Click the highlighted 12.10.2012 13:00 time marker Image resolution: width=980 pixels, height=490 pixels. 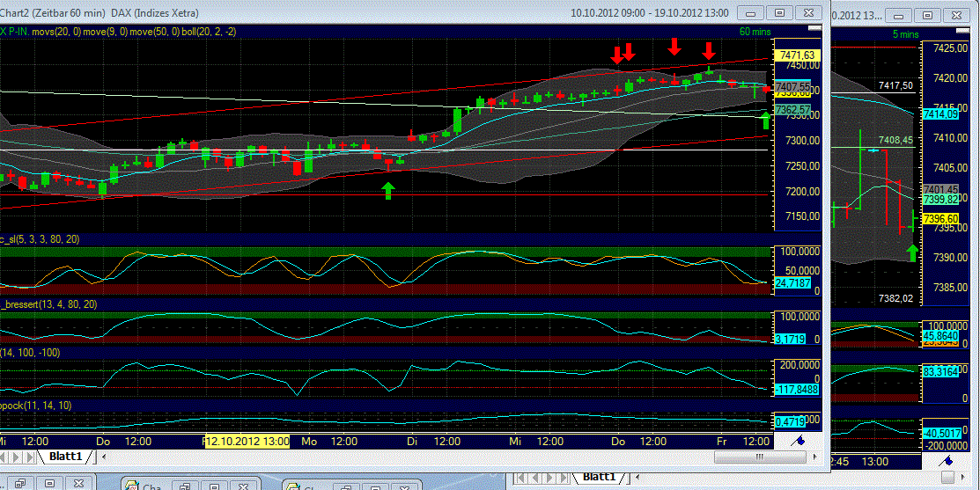tap(247, 442)
